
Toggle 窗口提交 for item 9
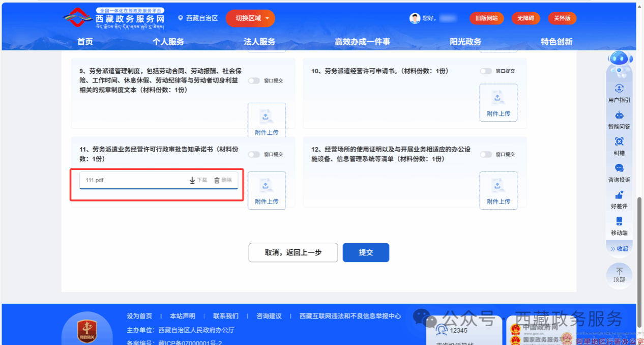254,80
